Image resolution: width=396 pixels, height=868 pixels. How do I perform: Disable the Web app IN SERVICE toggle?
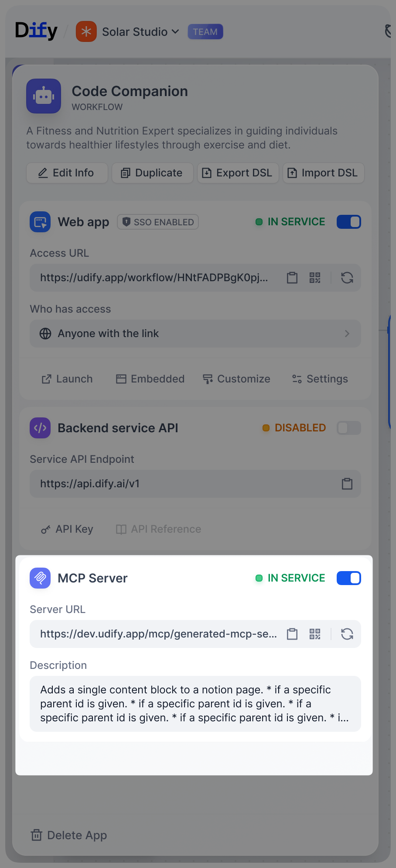pyautogui.click(x=348, y=222)
